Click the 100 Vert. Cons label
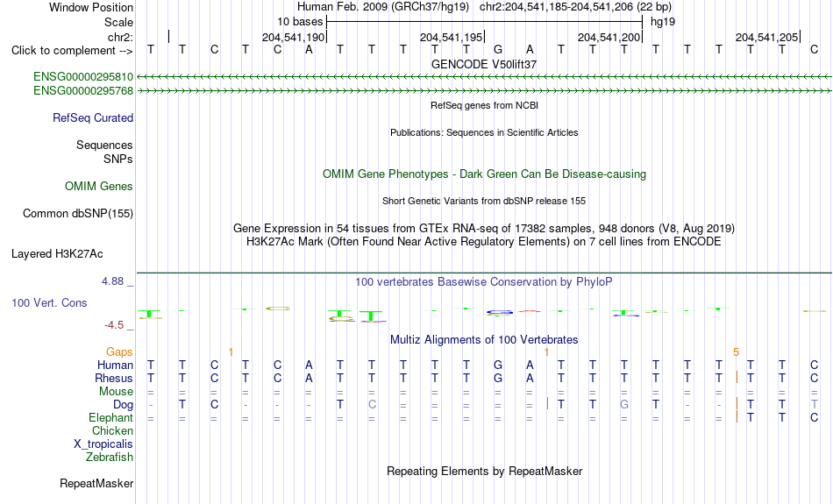This screenshot has height=504, width=833. point(49,302)
